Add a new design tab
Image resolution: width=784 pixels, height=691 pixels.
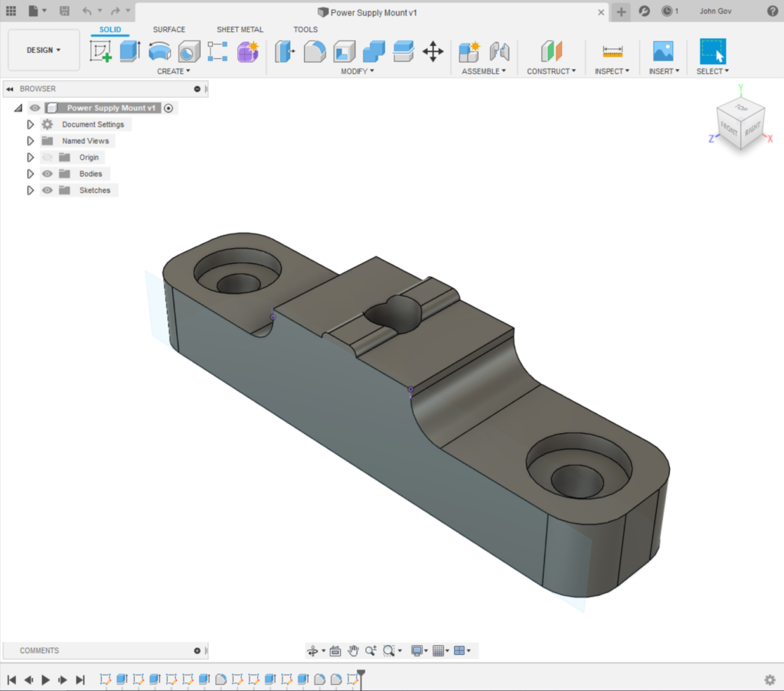coord(621,11)
